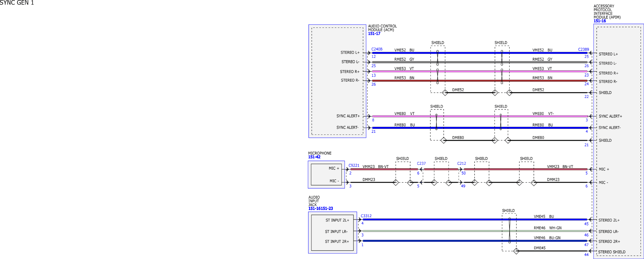Click the ACCESSORY PROTOCOL INTERFACE MODULE (APIM) title
This screenshot has width=644, height=259.
607,12
